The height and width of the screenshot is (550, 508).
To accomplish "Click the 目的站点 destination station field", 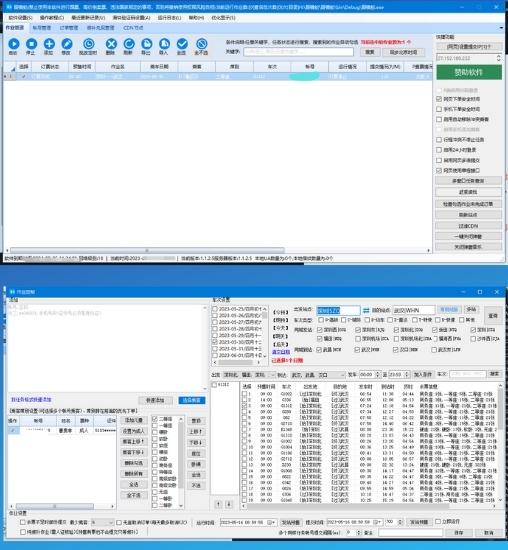I will 414,310.
